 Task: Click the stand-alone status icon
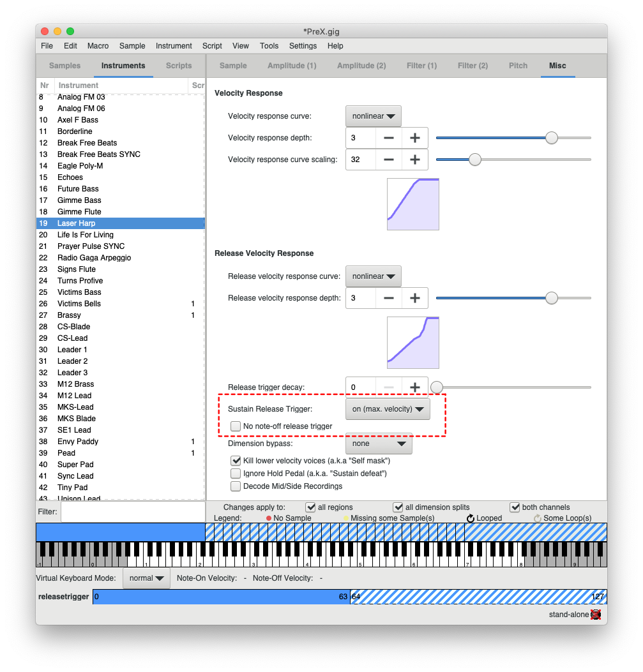595,614
